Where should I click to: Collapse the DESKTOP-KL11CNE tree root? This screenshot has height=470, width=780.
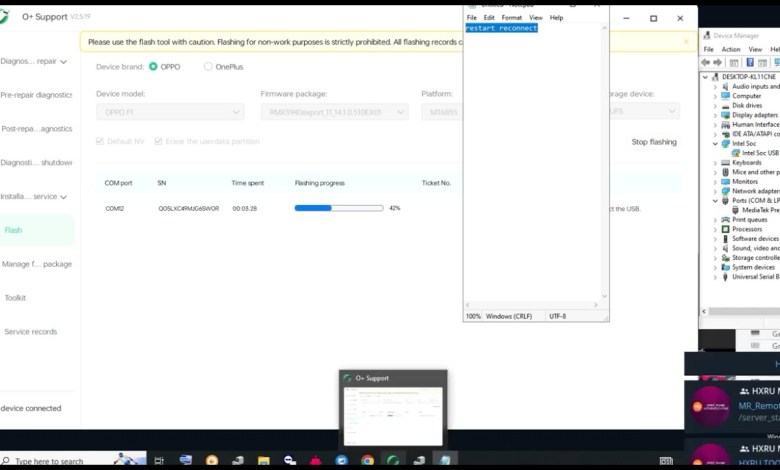(705, 77)
